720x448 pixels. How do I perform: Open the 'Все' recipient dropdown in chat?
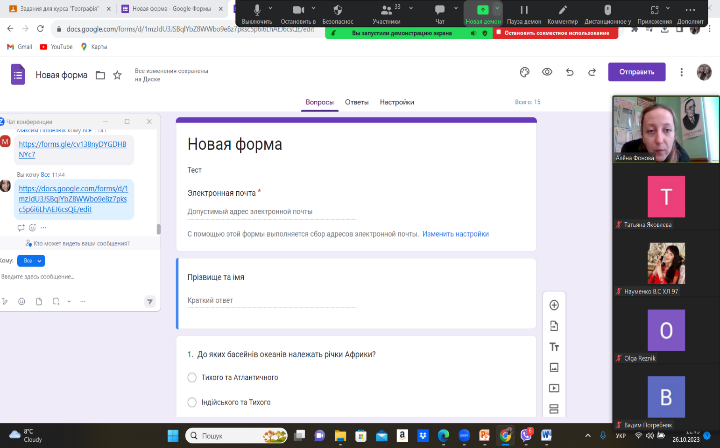(31, 260)
